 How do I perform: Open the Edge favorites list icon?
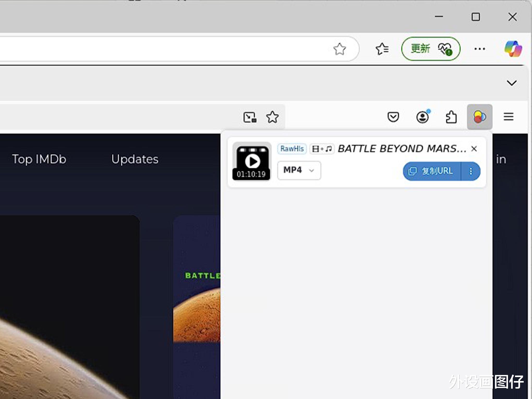(x=382, y=49)
